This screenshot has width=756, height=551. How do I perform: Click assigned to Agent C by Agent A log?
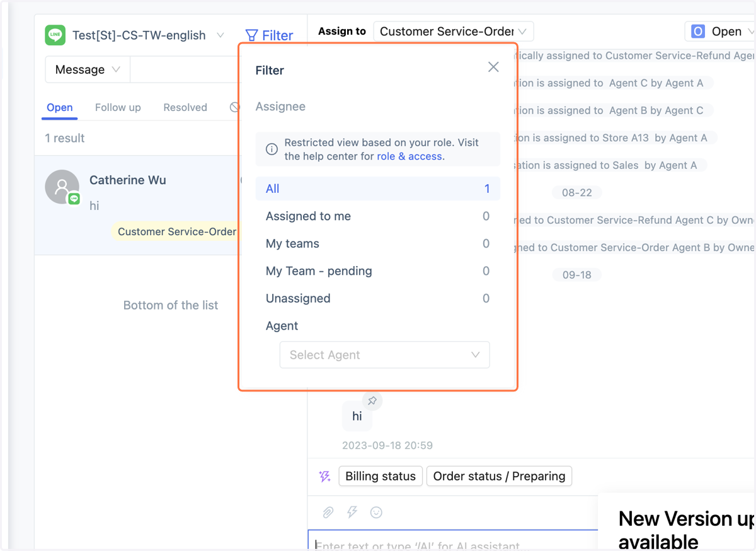point(614,83)
